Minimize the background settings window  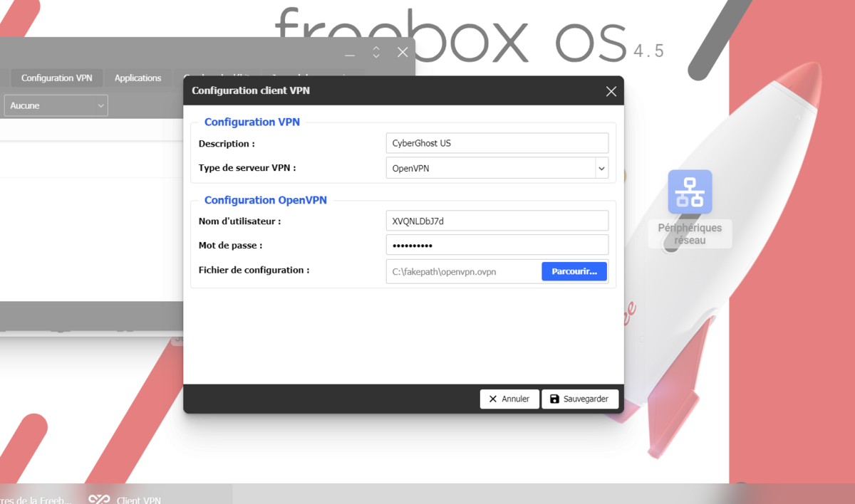pyautogui.click(x=349, y=53)
